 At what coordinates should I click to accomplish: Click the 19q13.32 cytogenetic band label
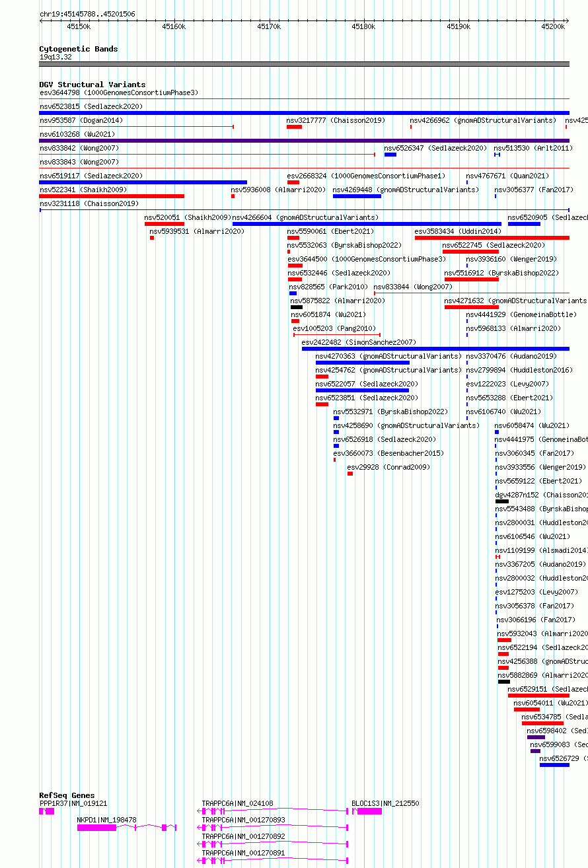(55, 57)
